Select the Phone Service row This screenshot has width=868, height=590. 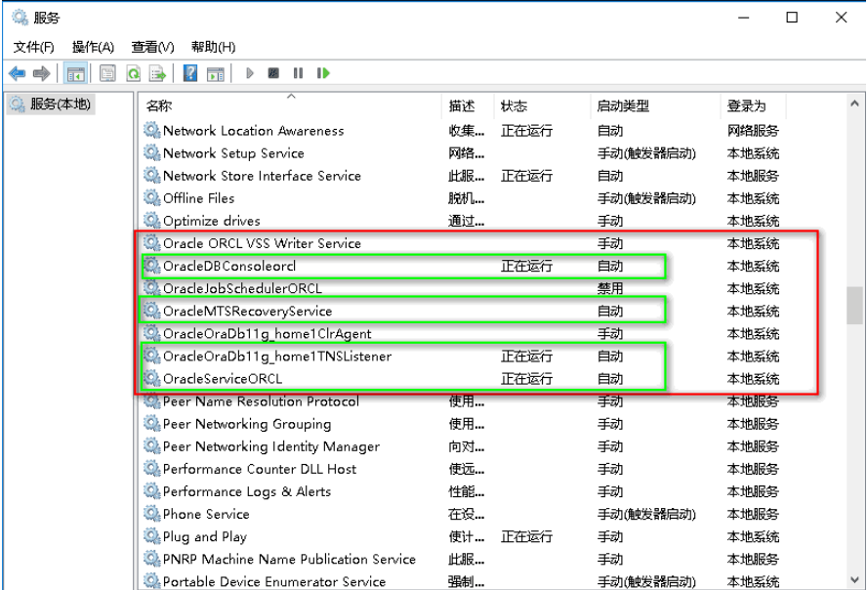click(x=462, y=514)
